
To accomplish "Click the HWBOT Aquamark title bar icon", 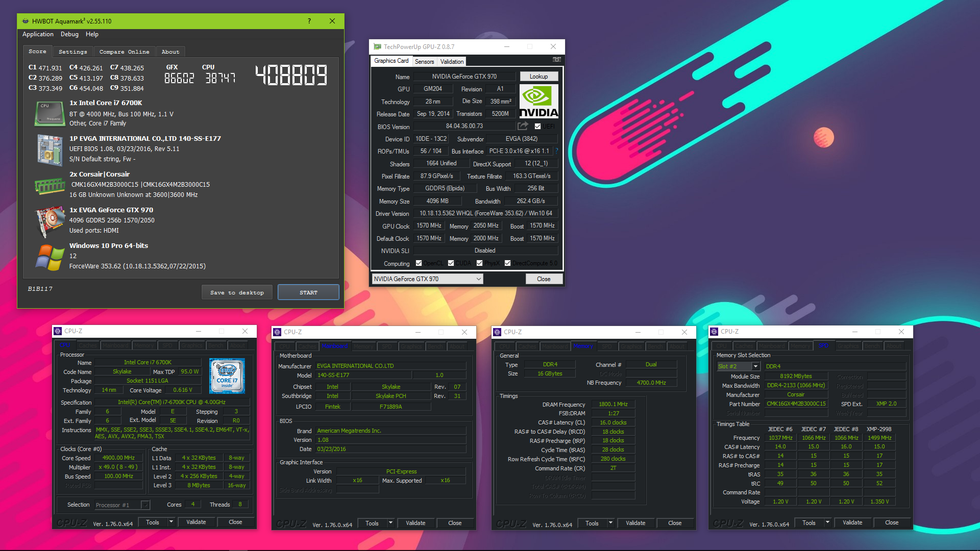I will coord(26,21).
